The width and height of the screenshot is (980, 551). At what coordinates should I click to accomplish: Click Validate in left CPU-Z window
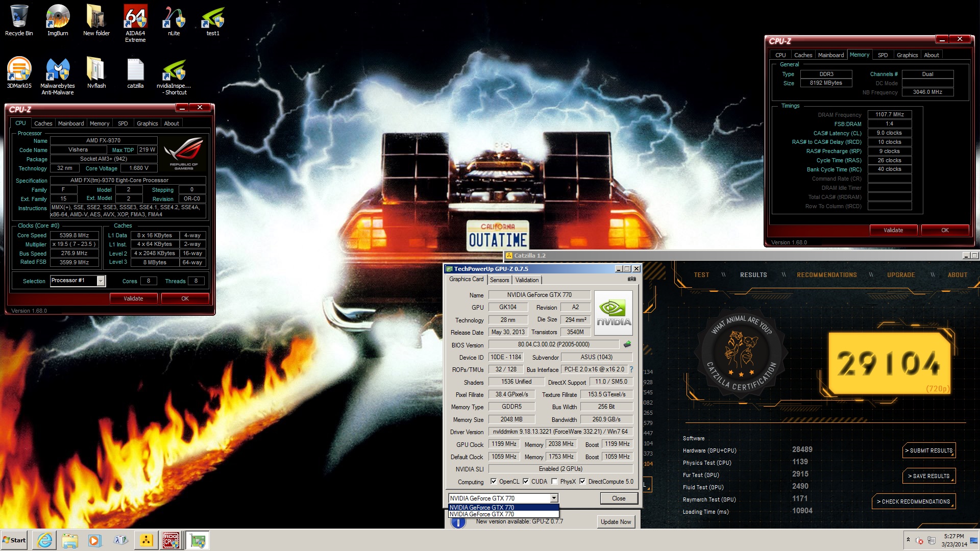click(x=133, y=298)
